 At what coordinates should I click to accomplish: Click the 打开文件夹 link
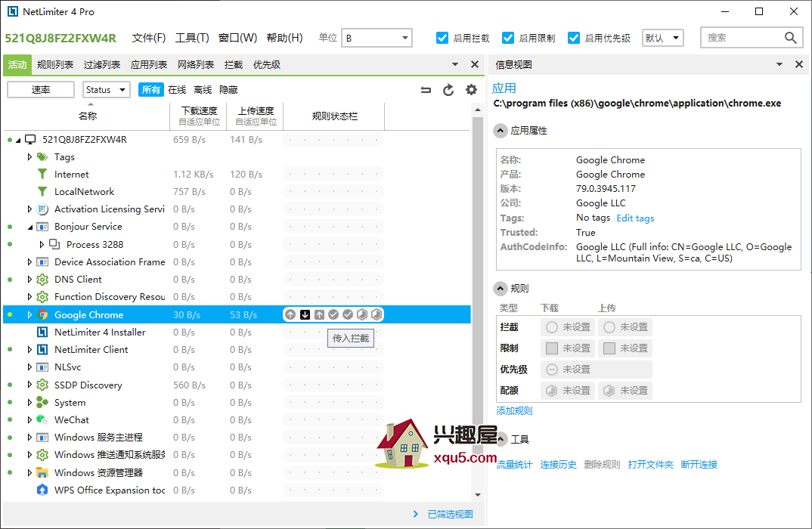click(x=651, y=464)
